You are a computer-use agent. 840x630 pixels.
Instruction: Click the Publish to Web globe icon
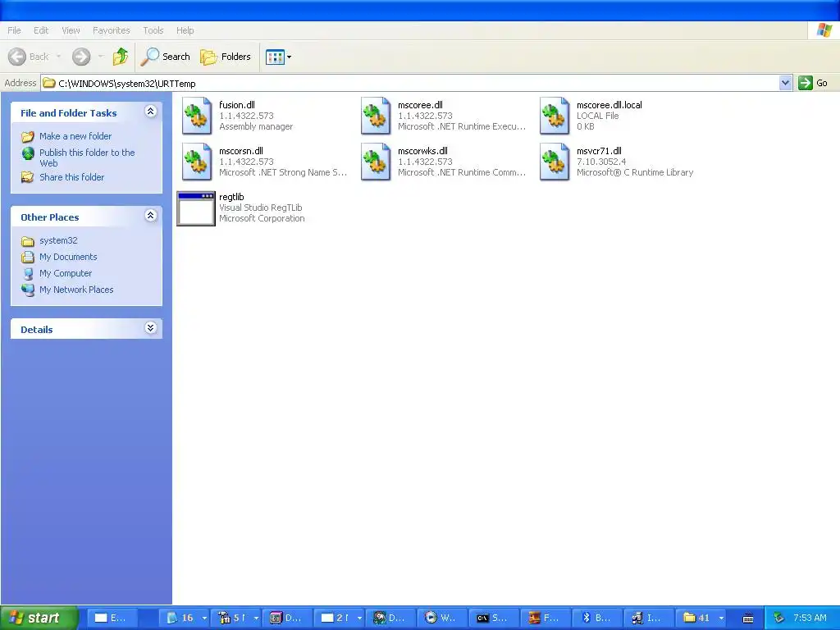click(x=28, y=153)
